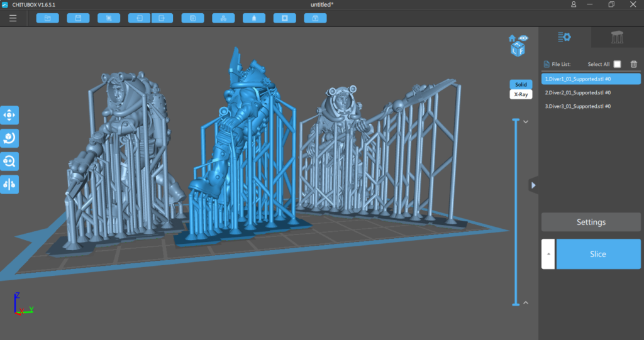Image resolution: width=644 pixels, height=340 pixels.
Task: Select the Scale model tool
Action: coord(10,162)
